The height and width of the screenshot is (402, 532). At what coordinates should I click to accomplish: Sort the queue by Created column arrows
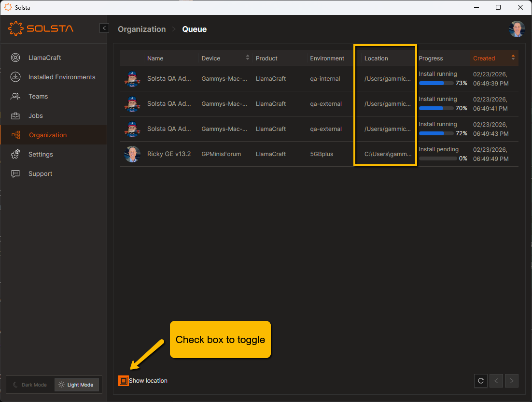[x=513, y=57]
